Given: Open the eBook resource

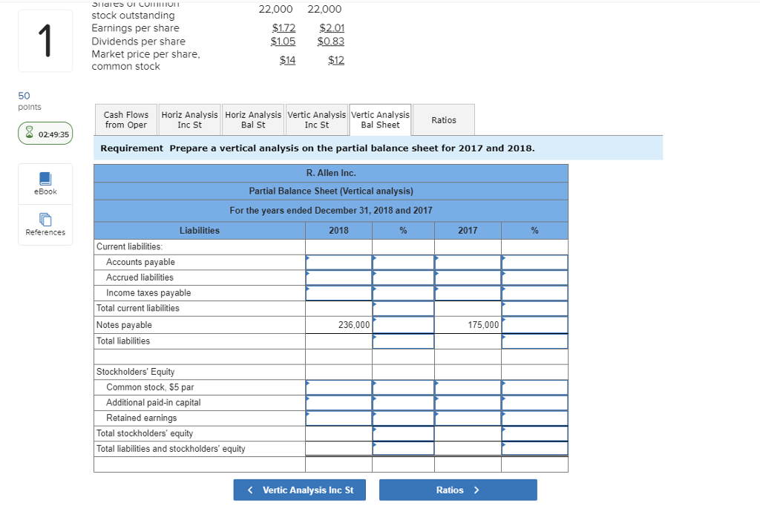Looking at the screenshot, I should (x=45, y=183).
